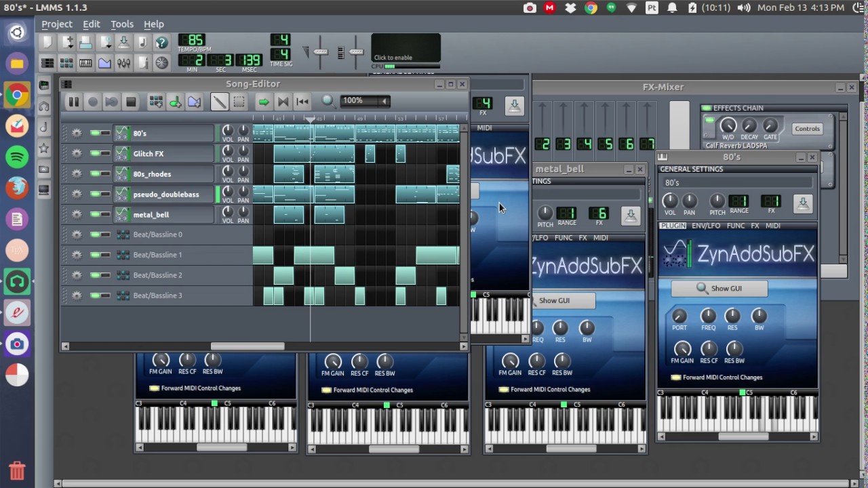Select draw mode pencil in Song-Editor
The width and height of the screenshot is (868, 488).
(219, 102)
